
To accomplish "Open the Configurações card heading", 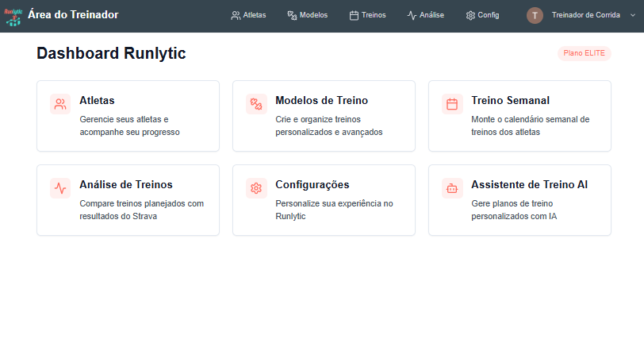I will [x=312, y=184].
